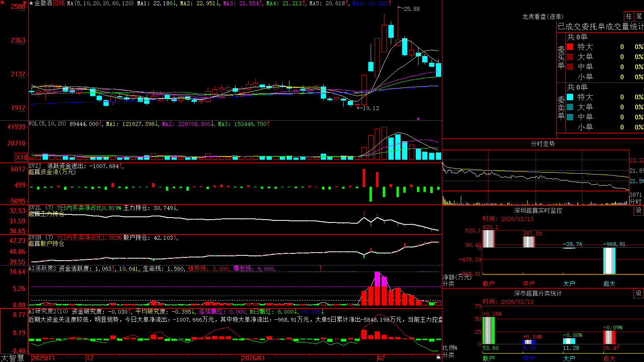The width and height of the screenshot is (644, 362).
Task: Click the lock icon at the timeline's end
Action: 438,357
